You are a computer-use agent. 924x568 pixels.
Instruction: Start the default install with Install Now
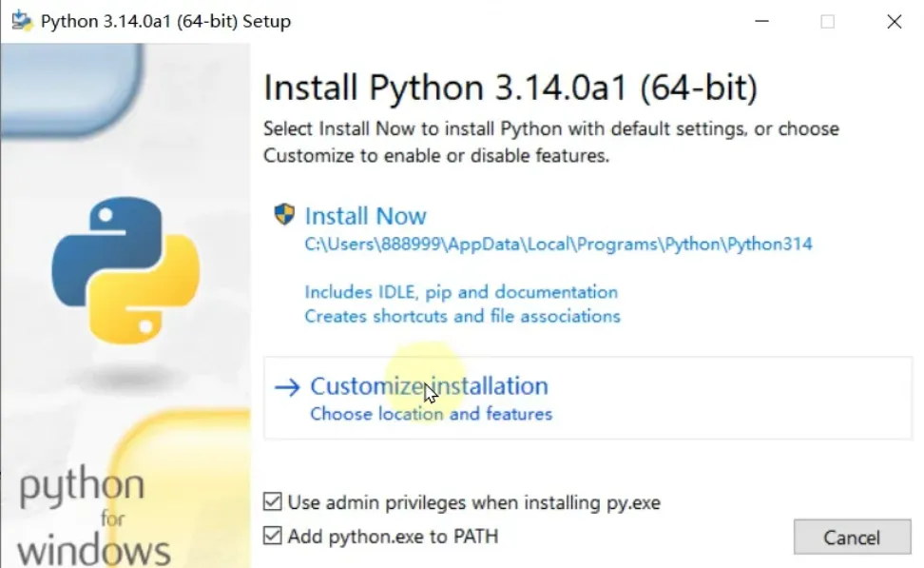[x=365, y=216]
